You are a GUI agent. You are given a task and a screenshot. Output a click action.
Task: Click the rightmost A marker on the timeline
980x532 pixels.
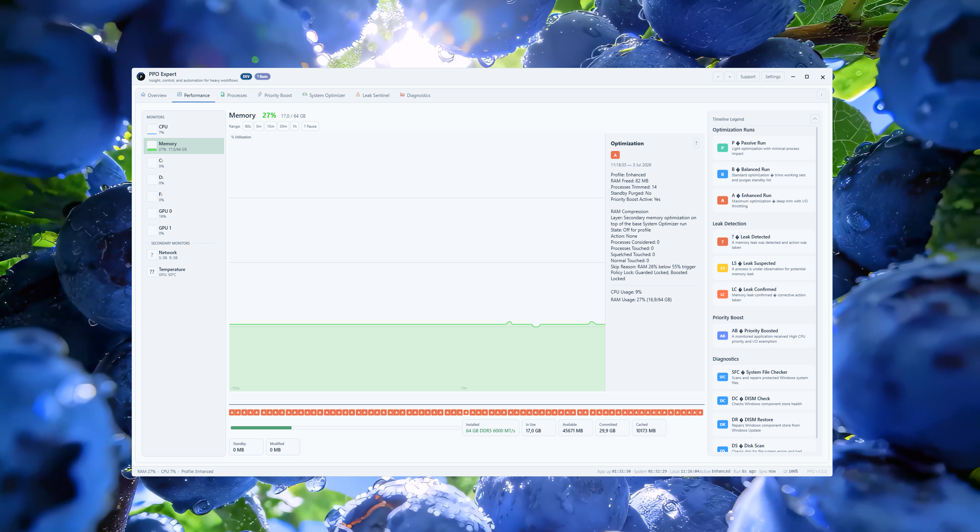tap(700, 413)
